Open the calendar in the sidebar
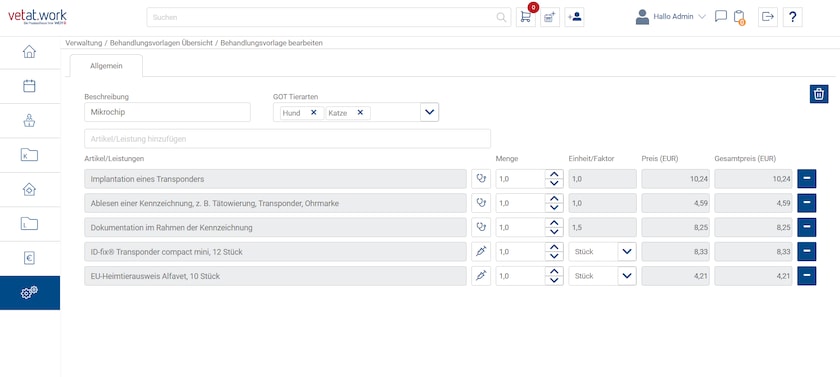The height and width of the screenshot is (377, 840). click(x=29, y=86)
